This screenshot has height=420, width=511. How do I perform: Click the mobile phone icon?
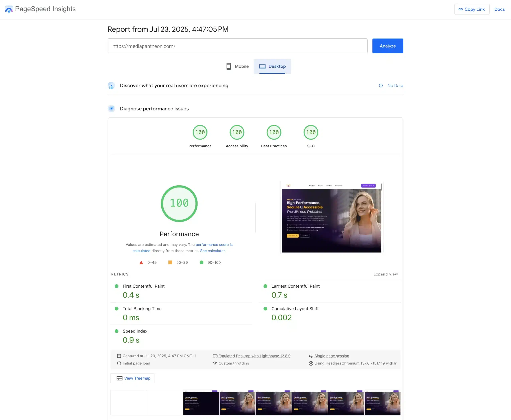(229, 66)
